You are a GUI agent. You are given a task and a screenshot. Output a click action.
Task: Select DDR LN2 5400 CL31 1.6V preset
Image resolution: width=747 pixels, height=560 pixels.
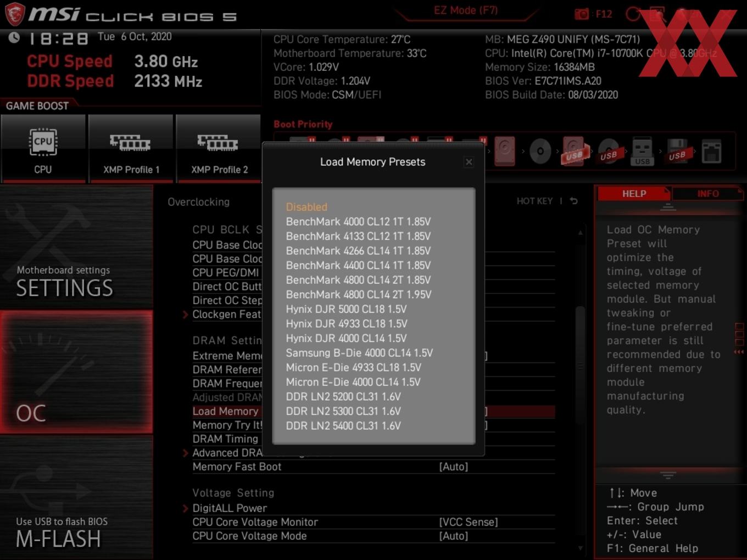[x=343, y=425]
